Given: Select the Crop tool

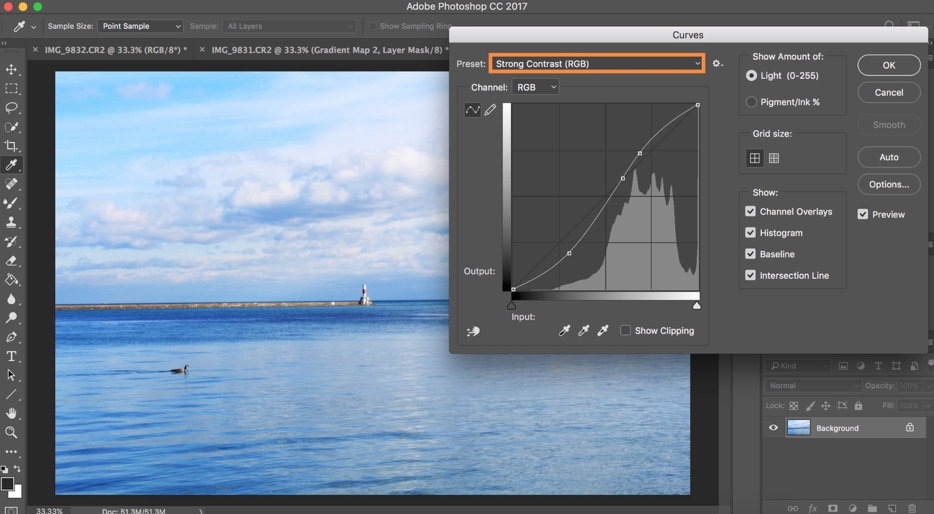Looking at the screenshot, I should 11,146.
